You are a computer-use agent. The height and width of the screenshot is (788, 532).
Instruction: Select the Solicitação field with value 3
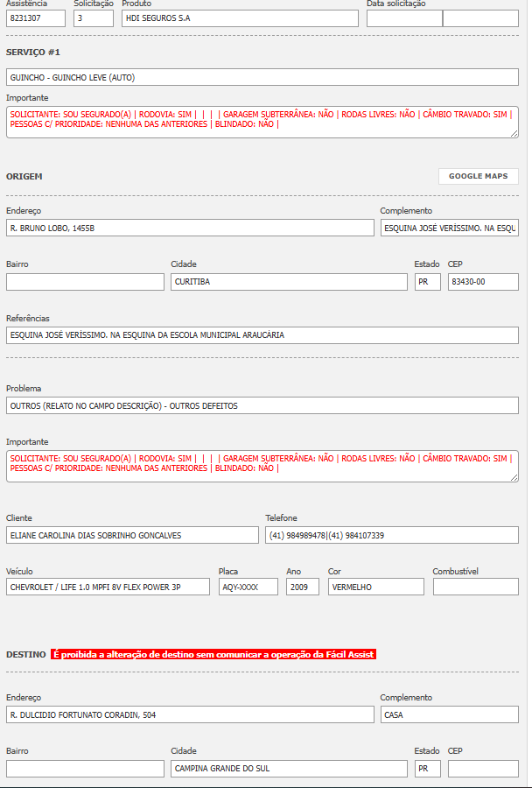click(x=94, y=18)
